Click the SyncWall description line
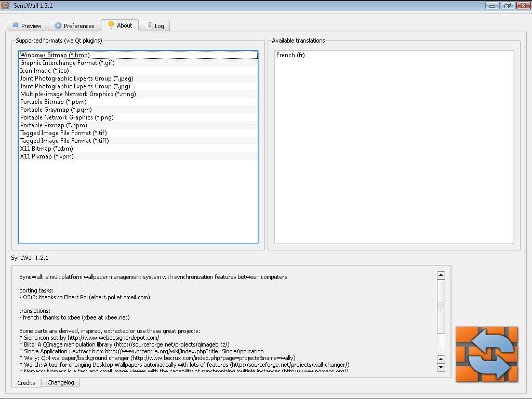The height and width of the screenshot is (399, 532). click(153, 277)
